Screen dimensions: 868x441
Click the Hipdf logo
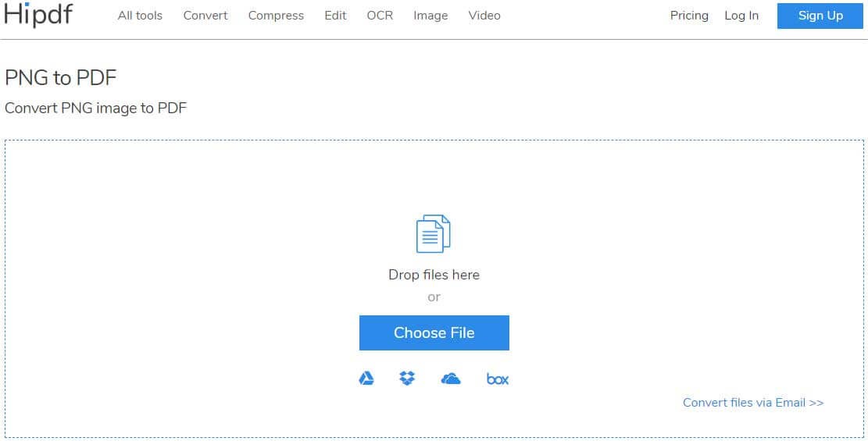pos(38,15)
